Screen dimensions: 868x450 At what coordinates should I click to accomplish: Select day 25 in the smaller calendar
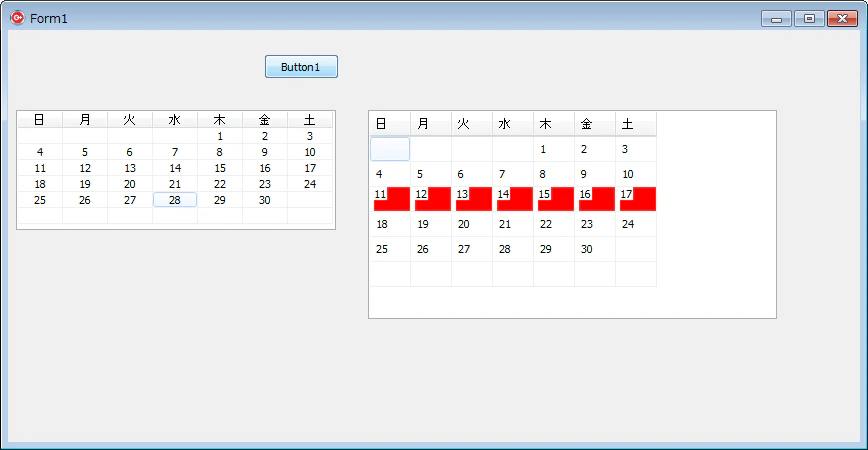(40, 200)
